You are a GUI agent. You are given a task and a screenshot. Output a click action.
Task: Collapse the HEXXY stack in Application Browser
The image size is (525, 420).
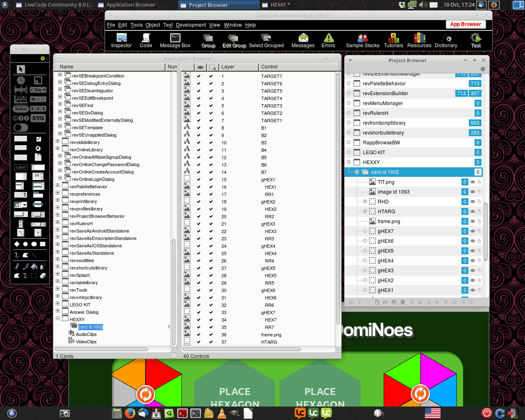click(x=58, y=319)
